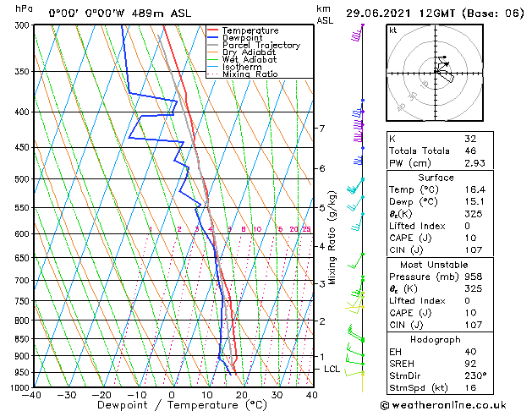Click the weatheronline.co.uk copyright link
532x411 pixels.
pos(443,405)
